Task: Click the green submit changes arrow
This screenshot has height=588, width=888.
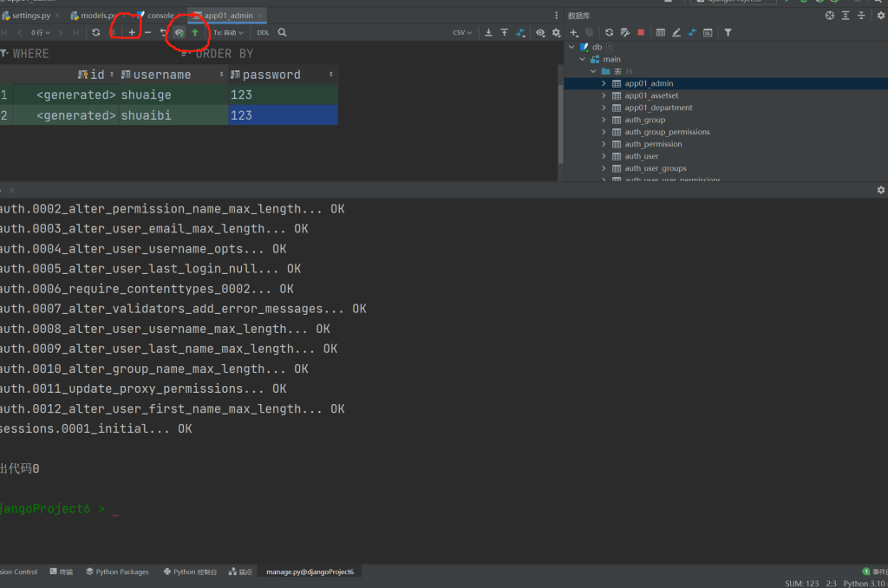Action: pos(195,32)
